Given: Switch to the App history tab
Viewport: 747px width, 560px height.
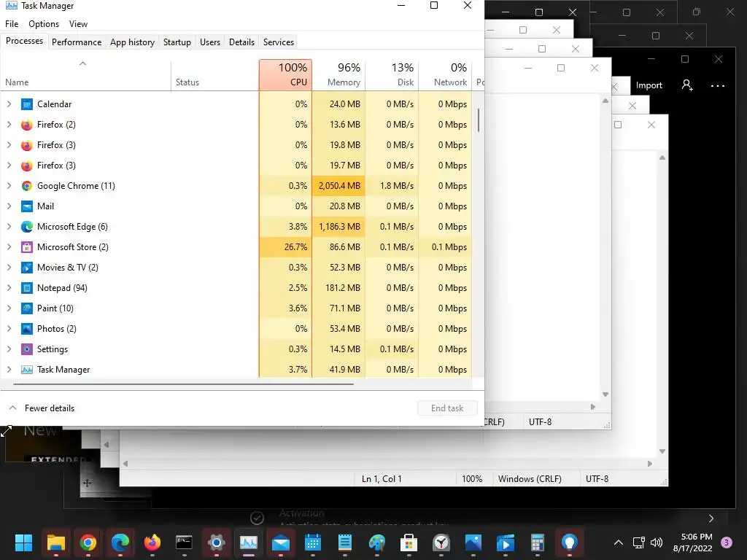Looking at the screenshot, I should 133,42.
